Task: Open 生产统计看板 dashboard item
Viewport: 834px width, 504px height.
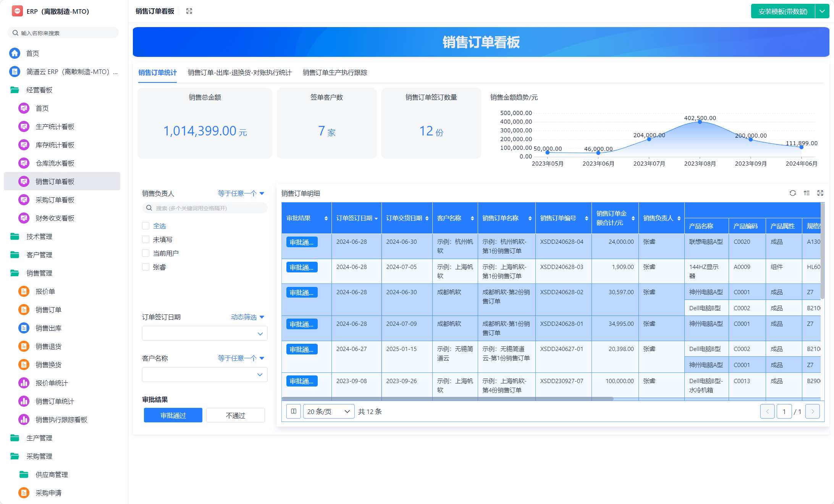Action: pyautogui.click(x=55, y=127)
